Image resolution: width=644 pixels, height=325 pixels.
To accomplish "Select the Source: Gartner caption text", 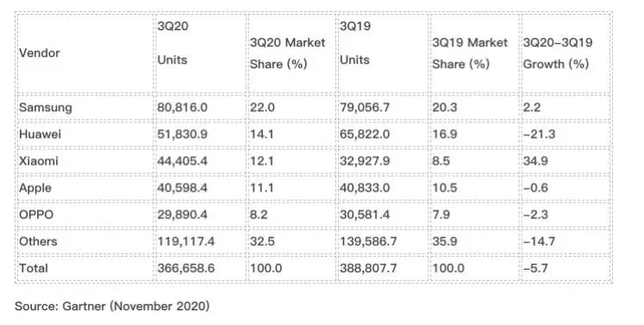I will click(112, 306).
